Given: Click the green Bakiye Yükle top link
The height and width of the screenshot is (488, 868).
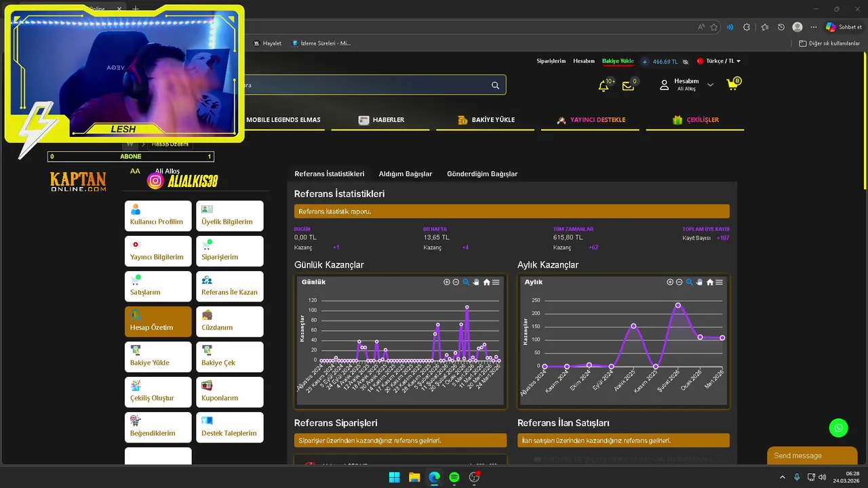Looking at the screenshot, I should [618, 61].
